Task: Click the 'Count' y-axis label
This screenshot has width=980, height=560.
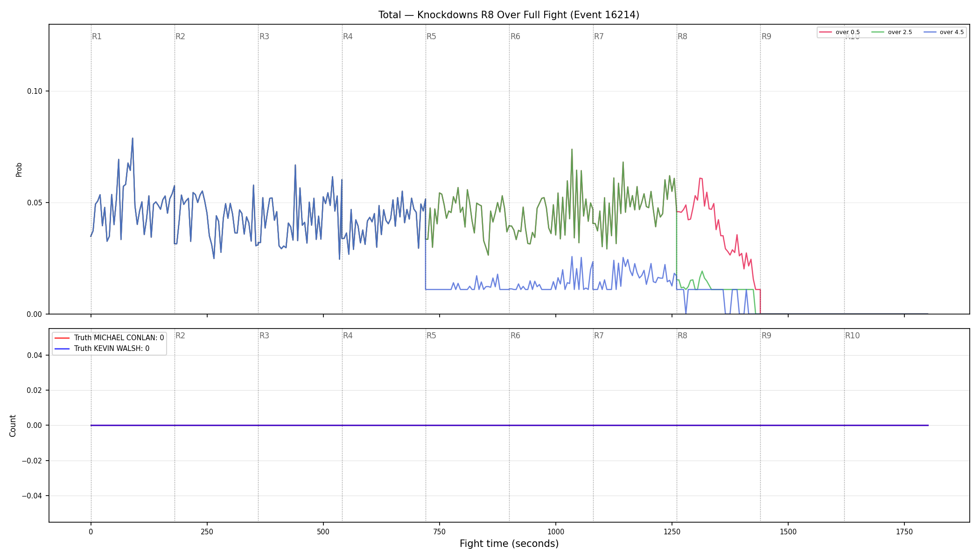Action: point(13,426)
